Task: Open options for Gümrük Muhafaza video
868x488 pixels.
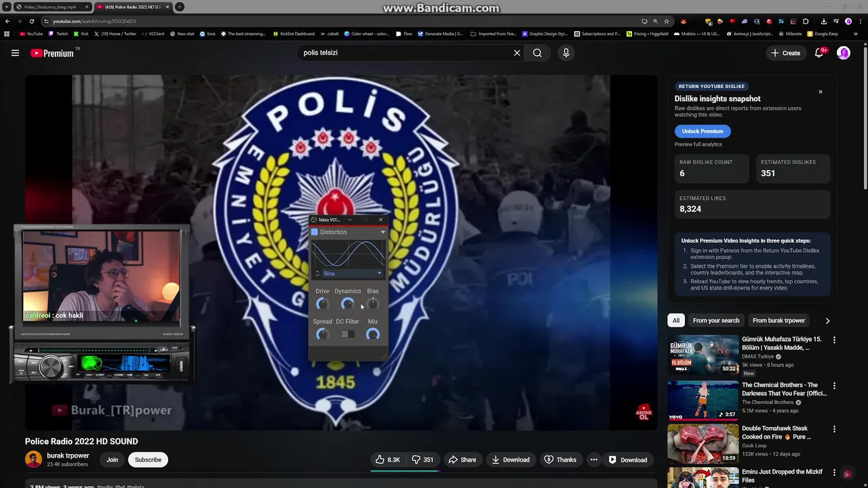Action: pyautogui.click(x=835, y=340)
